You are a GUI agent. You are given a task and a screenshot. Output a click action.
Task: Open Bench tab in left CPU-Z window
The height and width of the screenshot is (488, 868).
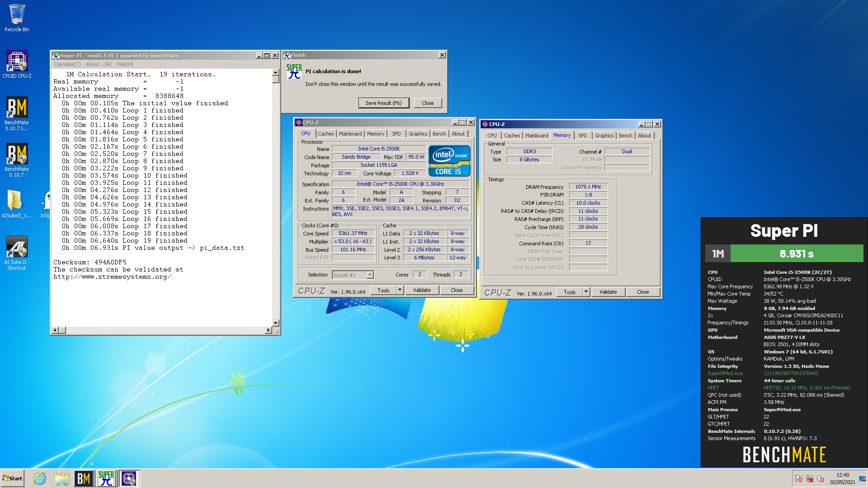pos(439,134)
